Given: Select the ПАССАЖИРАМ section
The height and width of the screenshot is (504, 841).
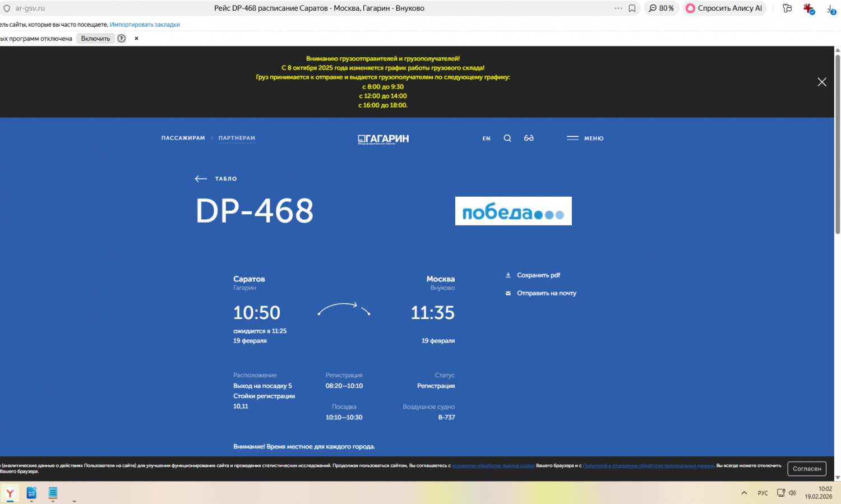Looking at the screenshot, I should (x=183, y=138).
